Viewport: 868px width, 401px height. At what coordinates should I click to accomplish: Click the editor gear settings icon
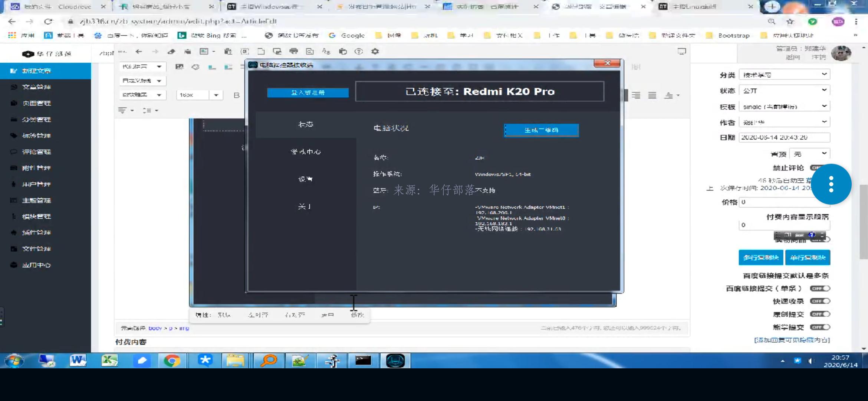(x=375, y=52)
